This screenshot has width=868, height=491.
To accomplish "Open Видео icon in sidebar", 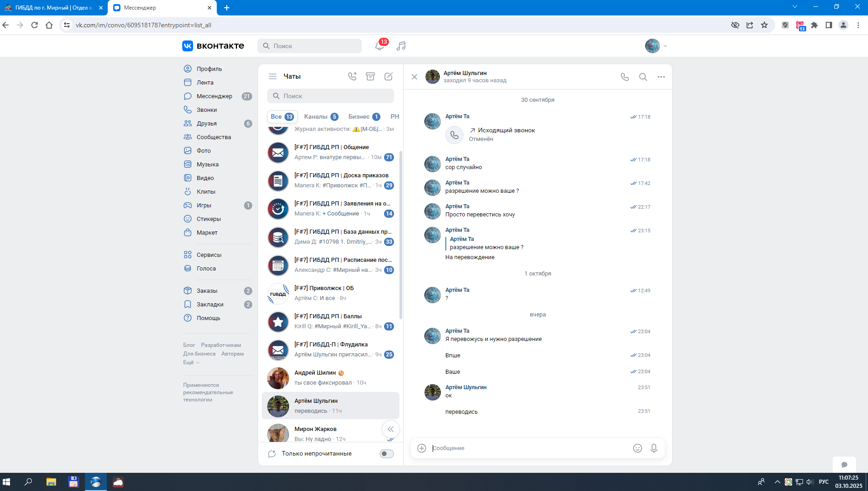I will [x=188, y=178].
